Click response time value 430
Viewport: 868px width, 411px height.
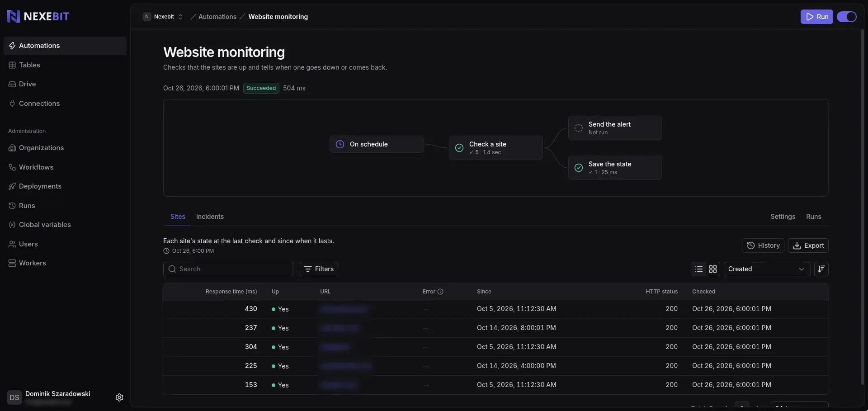[251, 309]
